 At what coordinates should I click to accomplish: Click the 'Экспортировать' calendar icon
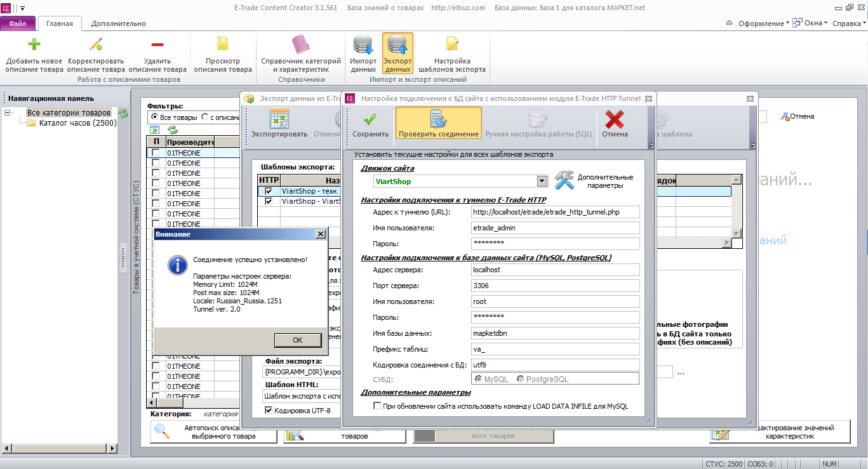click(x=279, y=119)
